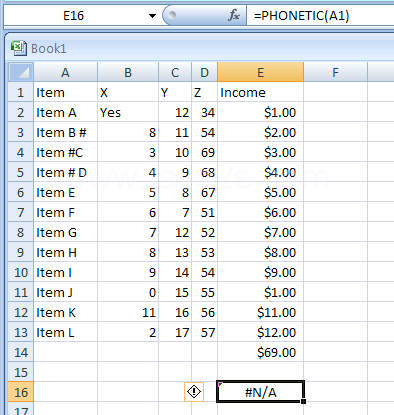Screen dimensions: 394x415
Task: Select column A header
Action: [x=65, y=72]
